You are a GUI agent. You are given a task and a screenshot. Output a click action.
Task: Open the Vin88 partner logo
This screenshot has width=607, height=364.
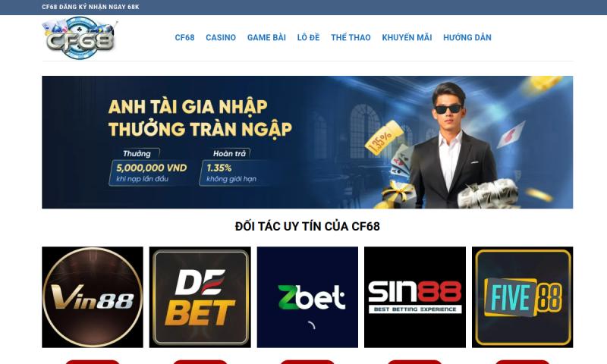(93, 297)
